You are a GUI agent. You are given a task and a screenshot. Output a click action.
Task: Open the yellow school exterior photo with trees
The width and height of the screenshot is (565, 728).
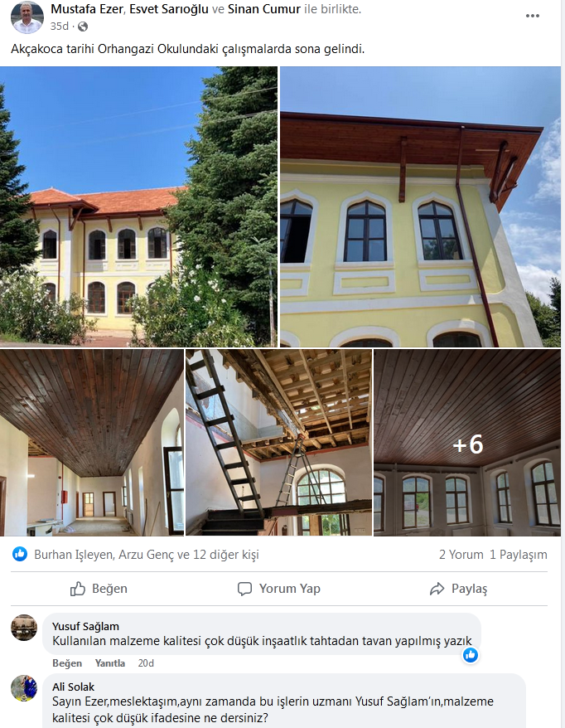coord(138,206)
